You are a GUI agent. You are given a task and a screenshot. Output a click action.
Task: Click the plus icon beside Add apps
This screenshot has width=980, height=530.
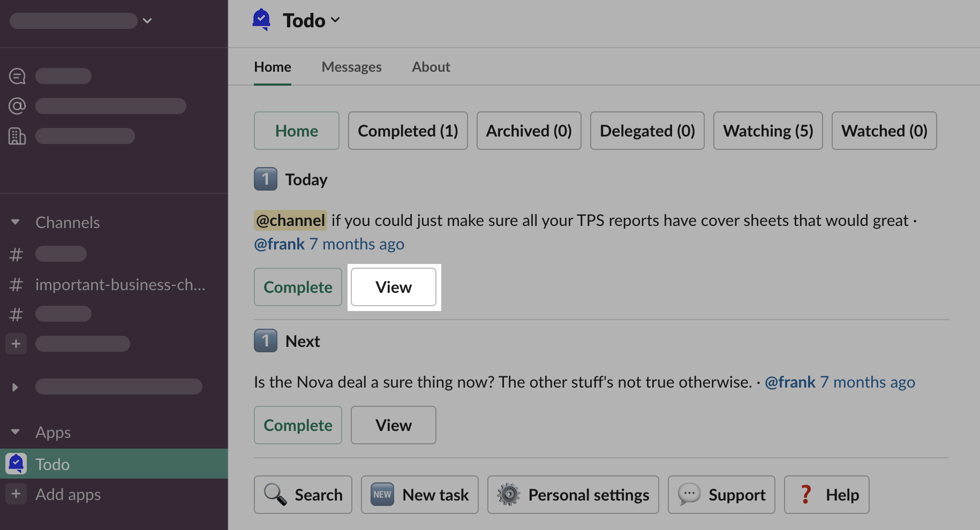16,494
